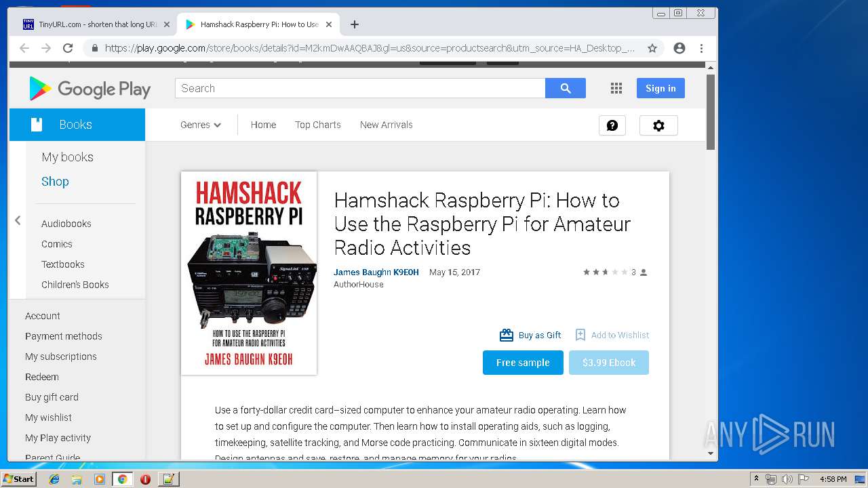Open Chrome three-dot menu
This screenshot has height=488, width=868.
click(701, 48)
